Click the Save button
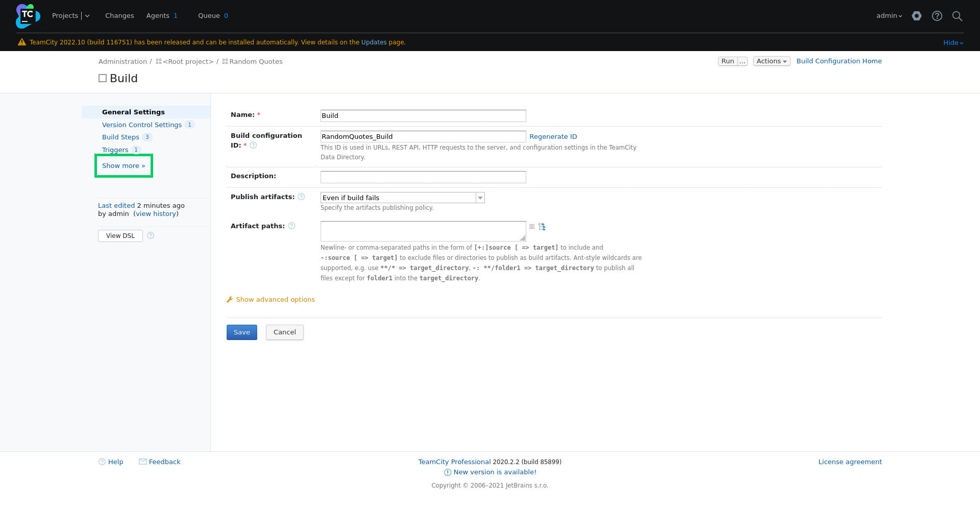The height and width of the screenshot is (508, 980). point(242,332)
